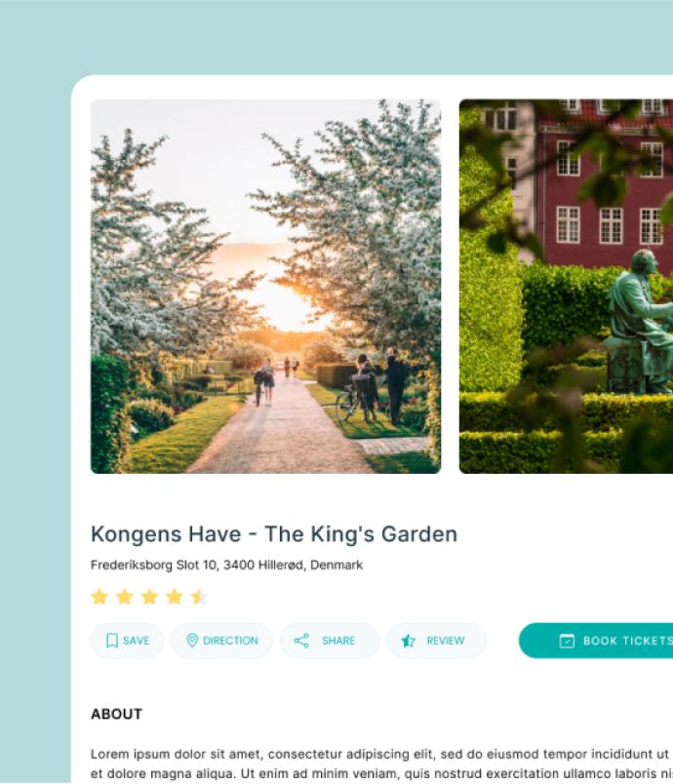Open DIRECTION to the garden

pos(221,641)
